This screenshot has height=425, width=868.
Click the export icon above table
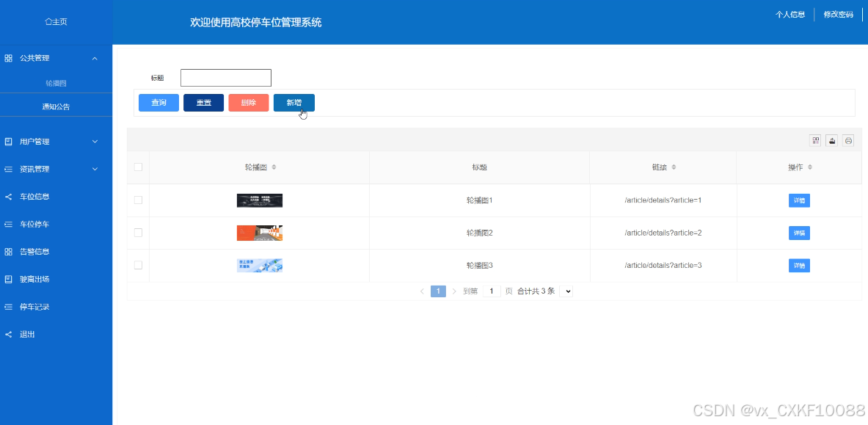(831, 140)
